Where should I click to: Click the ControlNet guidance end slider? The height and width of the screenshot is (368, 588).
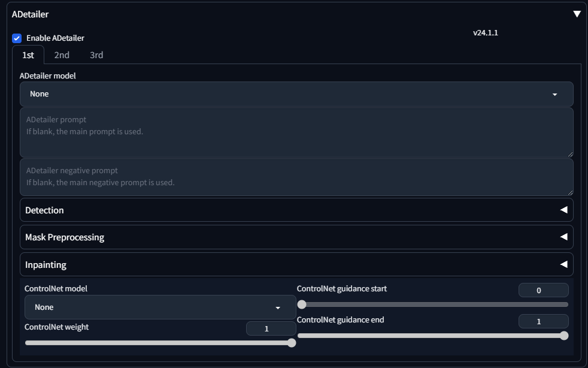[x=433, y=336]
